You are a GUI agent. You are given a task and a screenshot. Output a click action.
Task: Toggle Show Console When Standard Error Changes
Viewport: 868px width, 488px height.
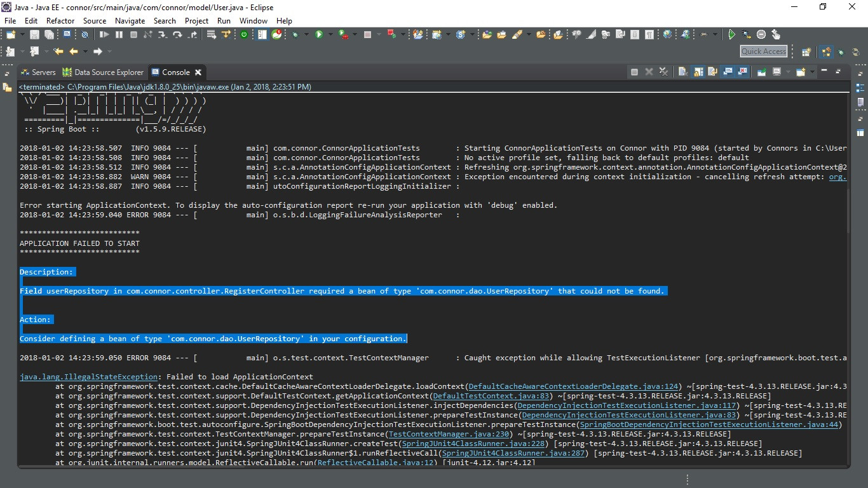(x=742, y=72)
